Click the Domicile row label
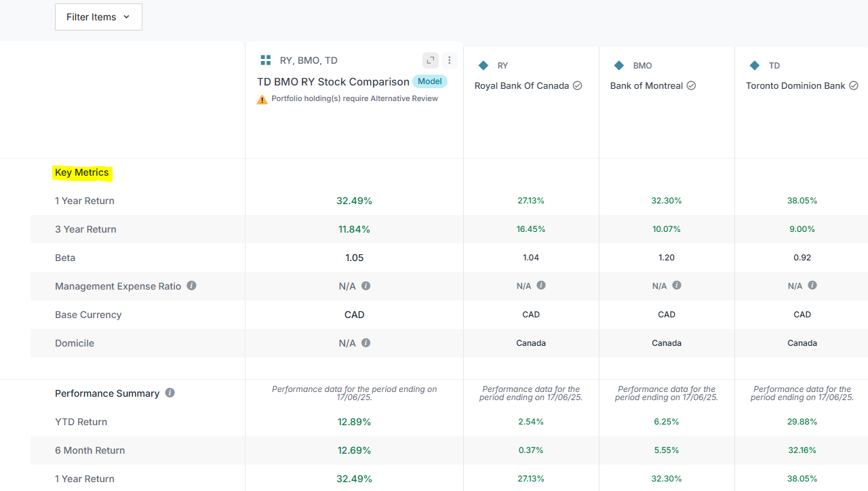868x491 pixels. [x=75, y=343]
